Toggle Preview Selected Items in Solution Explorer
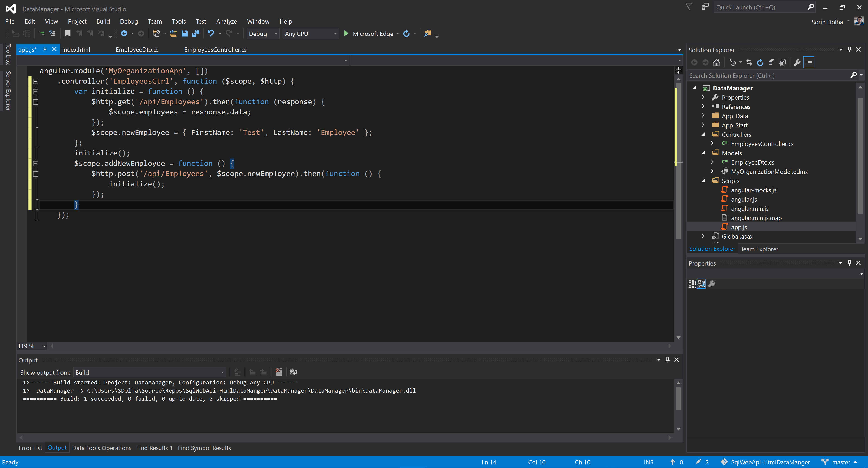 click(x=809, y=62)
